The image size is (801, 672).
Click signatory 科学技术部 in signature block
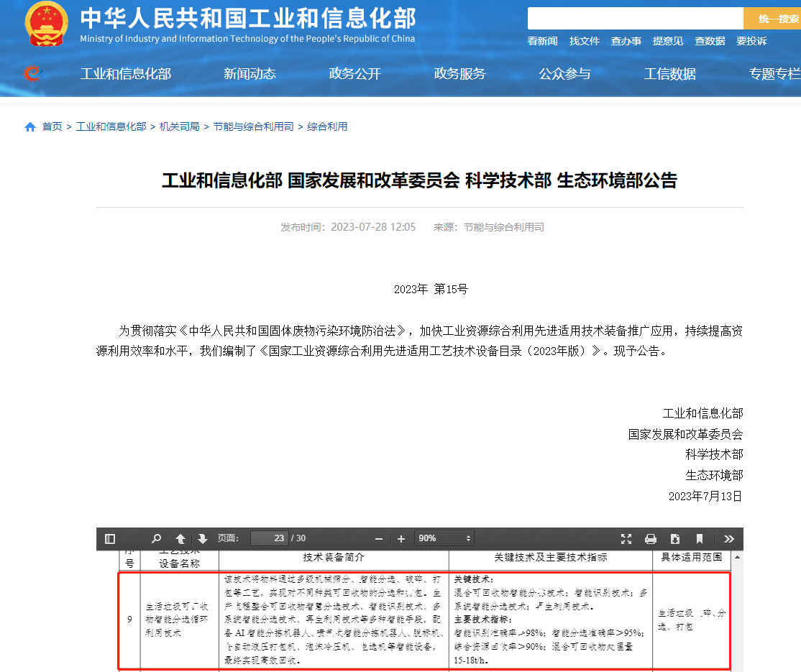coord(714,454)
